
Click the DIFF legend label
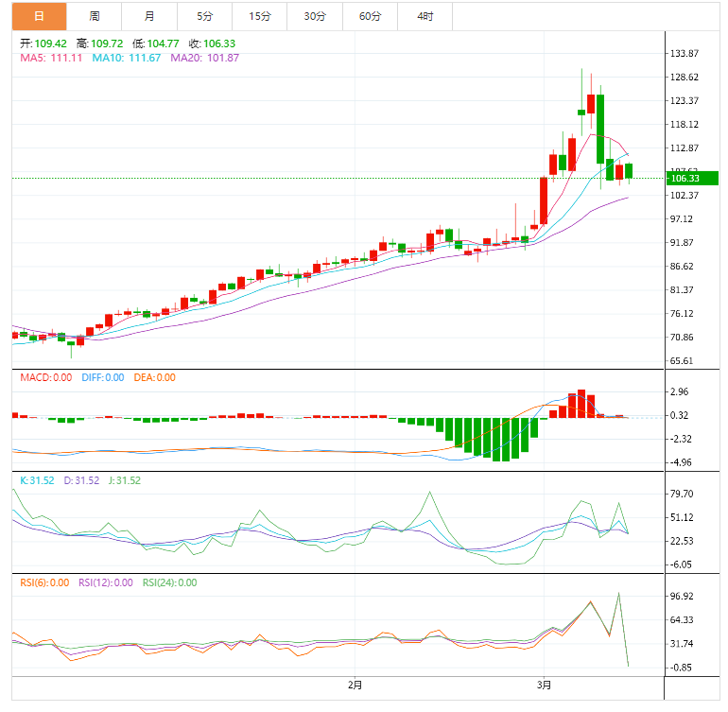(101, 377)
